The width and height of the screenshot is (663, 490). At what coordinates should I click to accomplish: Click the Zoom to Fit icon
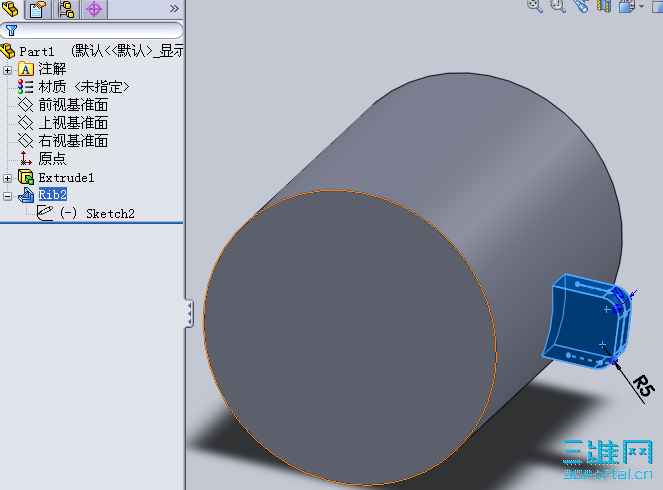tap(535, 6)
